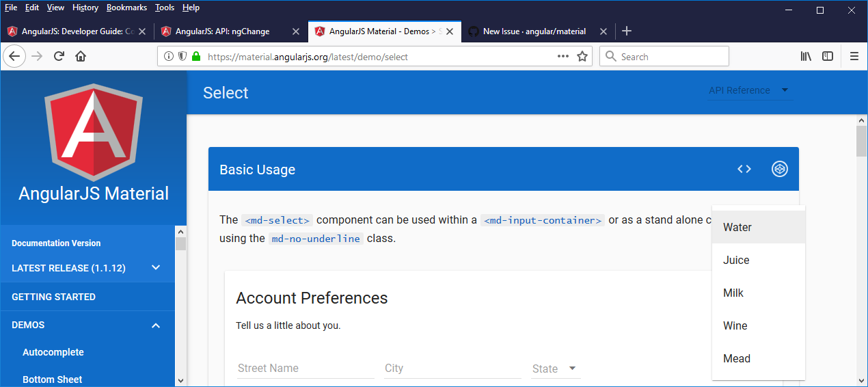Select Juice from the dropdown list
This screenshot has width=868, height=387.
pos(759,260)
